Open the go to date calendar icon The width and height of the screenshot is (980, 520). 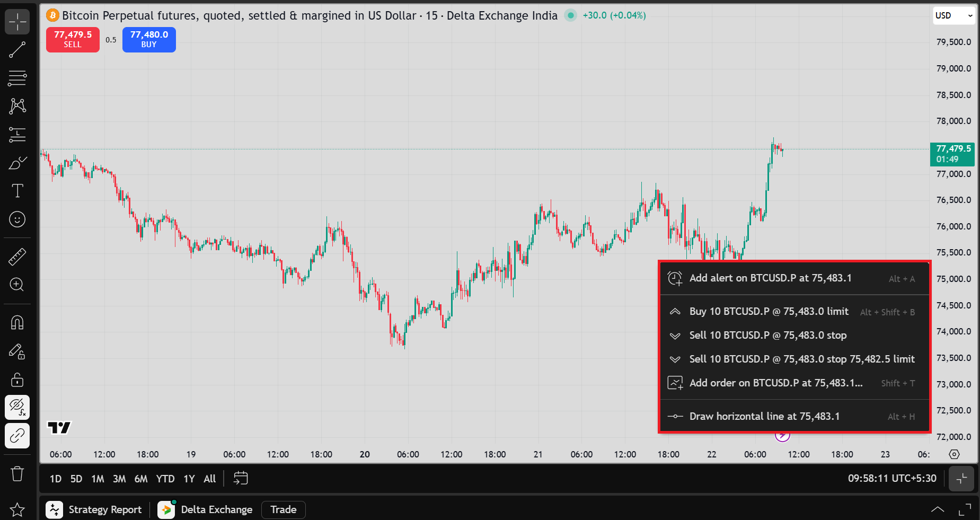[x=241, y=478]
